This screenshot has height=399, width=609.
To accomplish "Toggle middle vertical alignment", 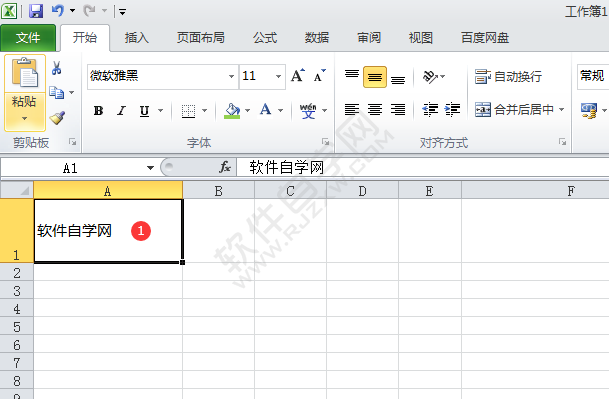I will pyautogui.click(x=375, y=77).
